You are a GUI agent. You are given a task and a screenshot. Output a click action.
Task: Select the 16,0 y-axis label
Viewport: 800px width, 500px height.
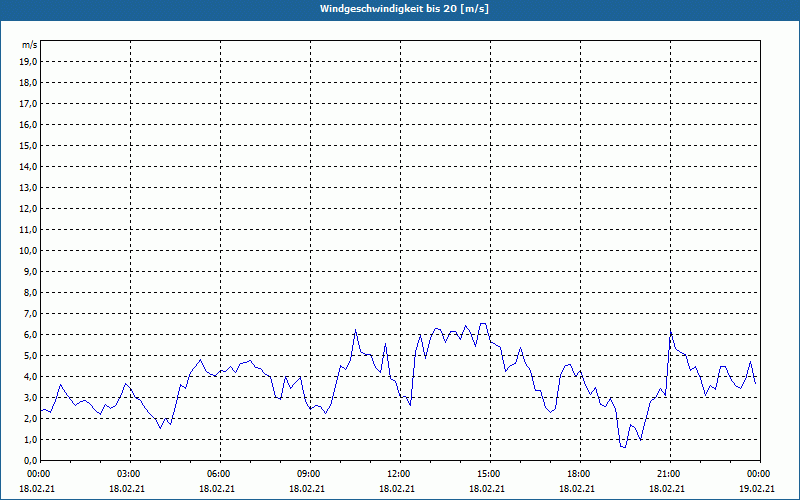click(x=29, y=124)
